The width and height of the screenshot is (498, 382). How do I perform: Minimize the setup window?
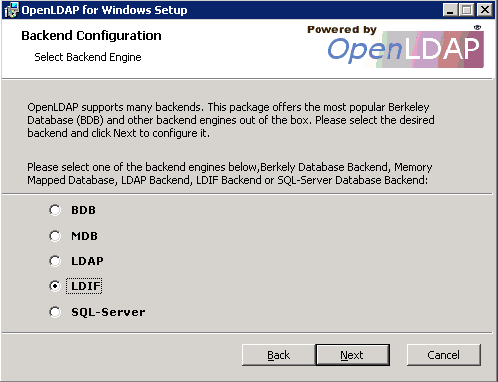click(450, 10)
